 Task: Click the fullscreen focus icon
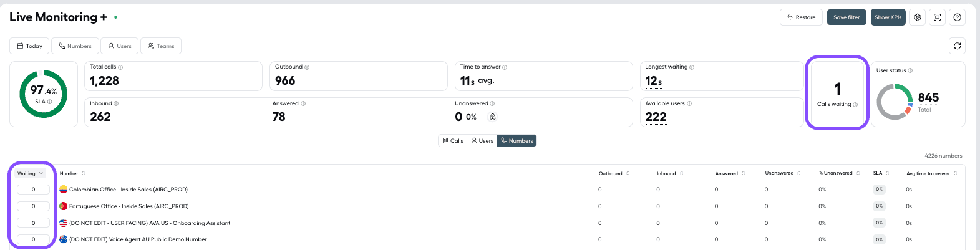coord(937,17)
